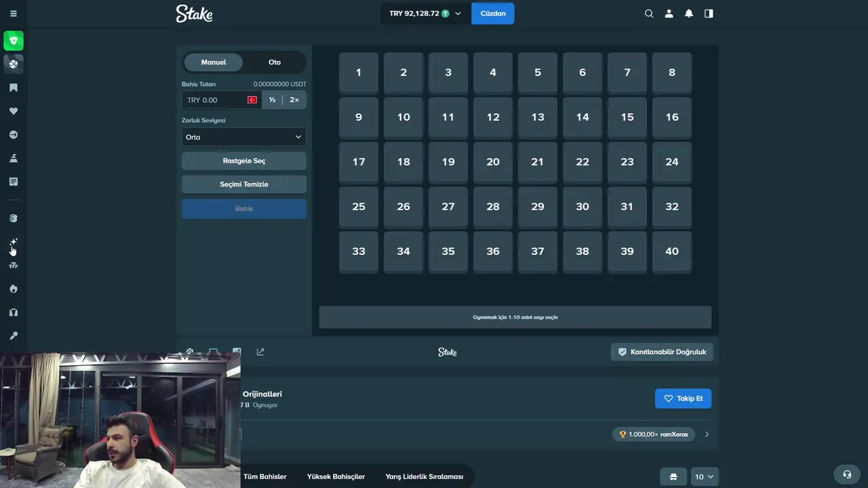Click the incognito hat icon button
This screenshot has height=488, width=868.
click(673, 476)
